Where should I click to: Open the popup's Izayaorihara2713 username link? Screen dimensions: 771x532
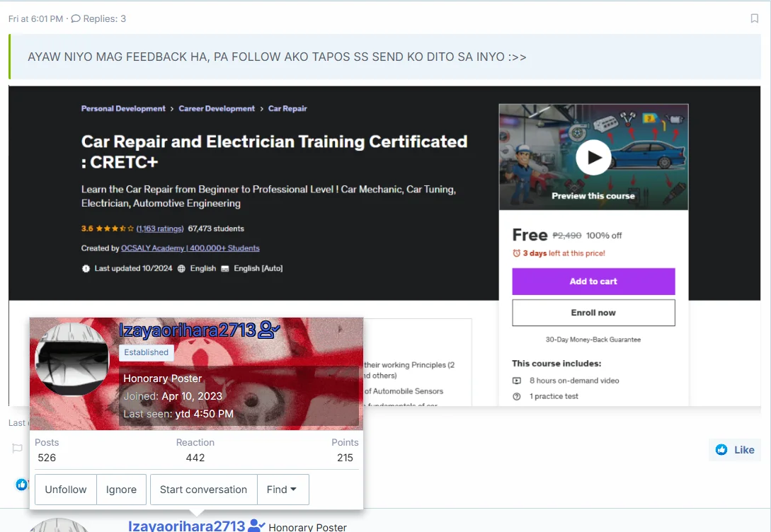pyautogui.click(x=188, y=330)
